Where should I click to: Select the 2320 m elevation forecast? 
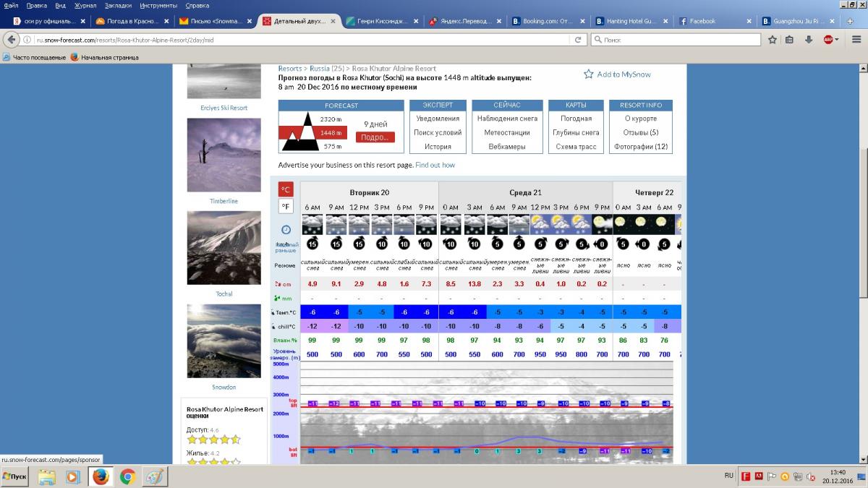coord(330,119)
